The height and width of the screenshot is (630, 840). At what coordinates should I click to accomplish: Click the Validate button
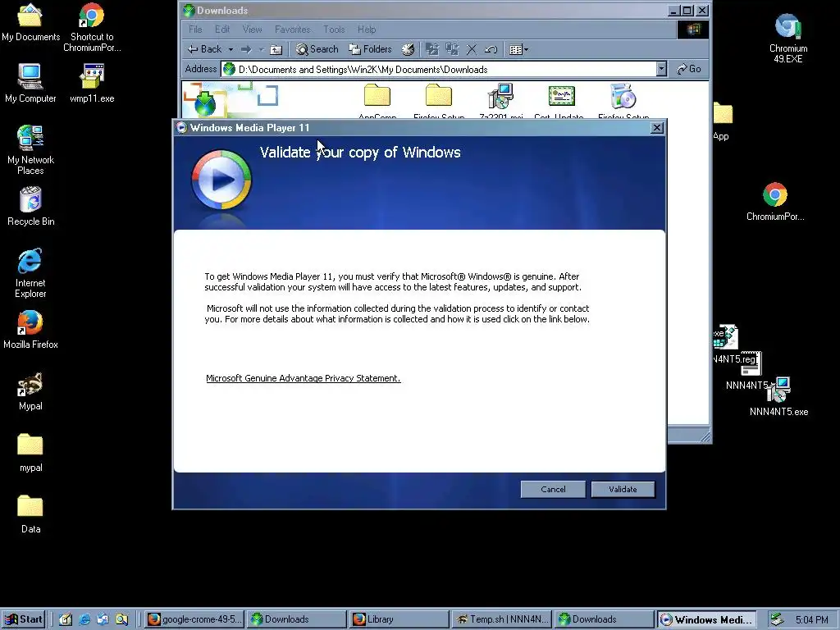point(623,489)
